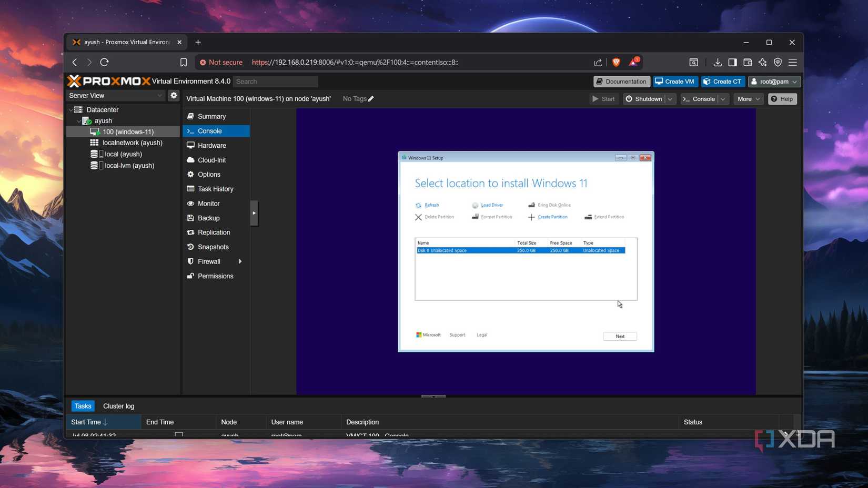Select the Tasks tab
The image size is (868, 488).
click(83, 406)
